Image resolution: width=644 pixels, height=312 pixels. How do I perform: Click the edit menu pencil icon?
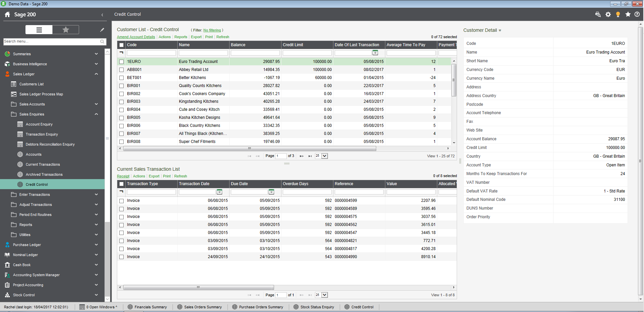[102, 30]
